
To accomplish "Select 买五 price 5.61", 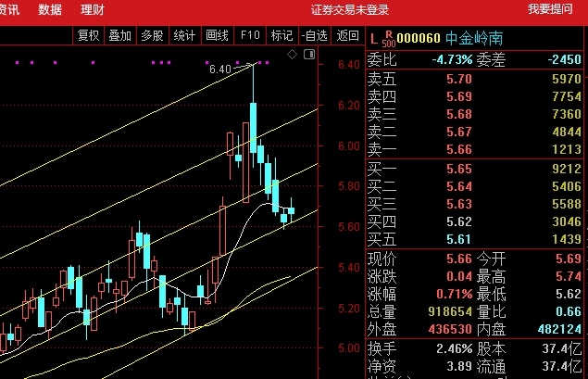I will coord(459,239).
